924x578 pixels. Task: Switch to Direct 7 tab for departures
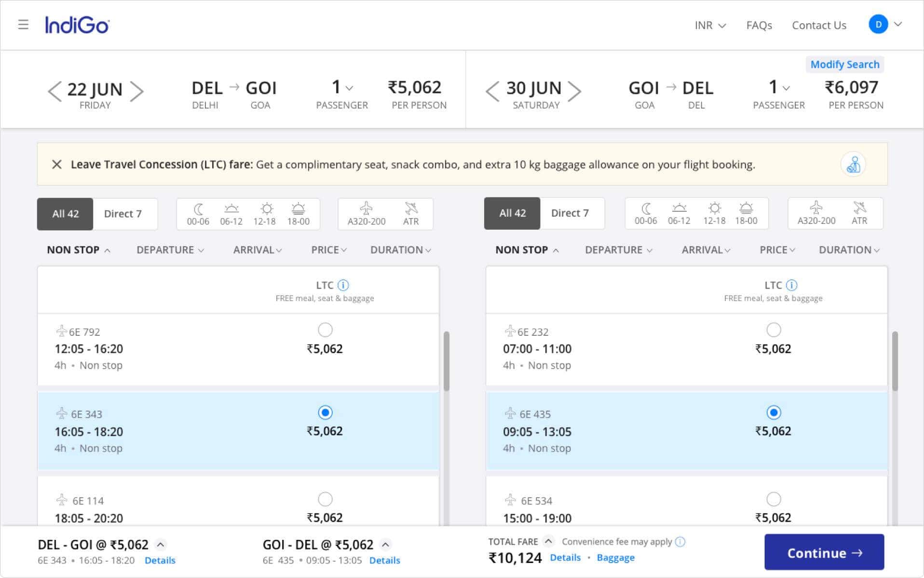click(123, 214)
